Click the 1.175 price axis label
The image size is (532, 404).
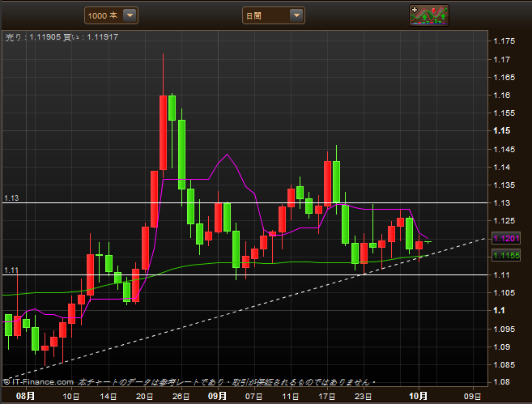click(504, 41)
